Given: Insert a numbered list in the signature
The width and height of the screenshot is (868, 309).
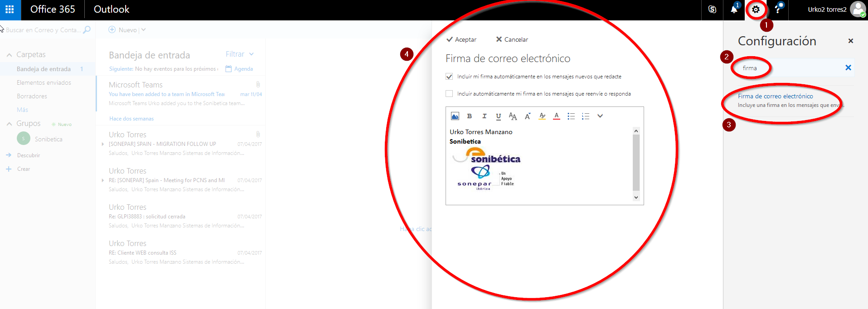Looking at the screenshot, I should click(586, 116).
